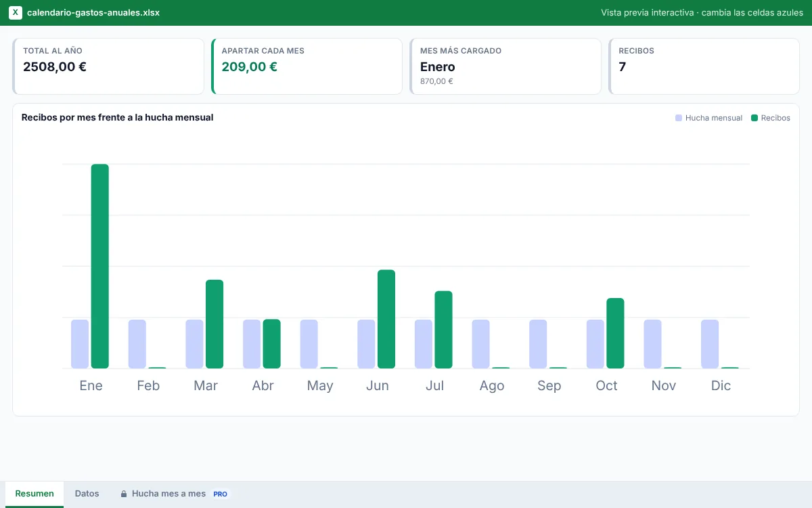Select the 2508,00 € total value
This screenshot has height=508, width=812.
(x=55, y=66)
